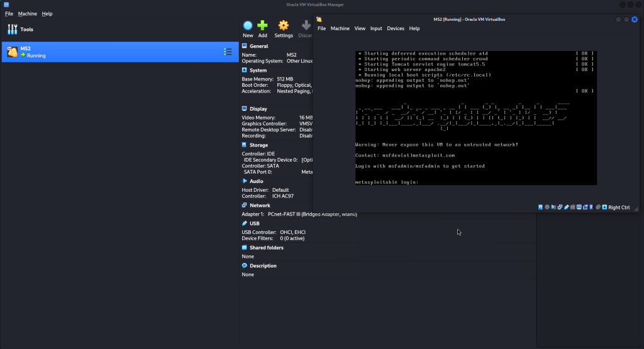Click the New virtual machine icon
Image resolution: width=644 pixels, height=349 pixels.
point(248,26)
